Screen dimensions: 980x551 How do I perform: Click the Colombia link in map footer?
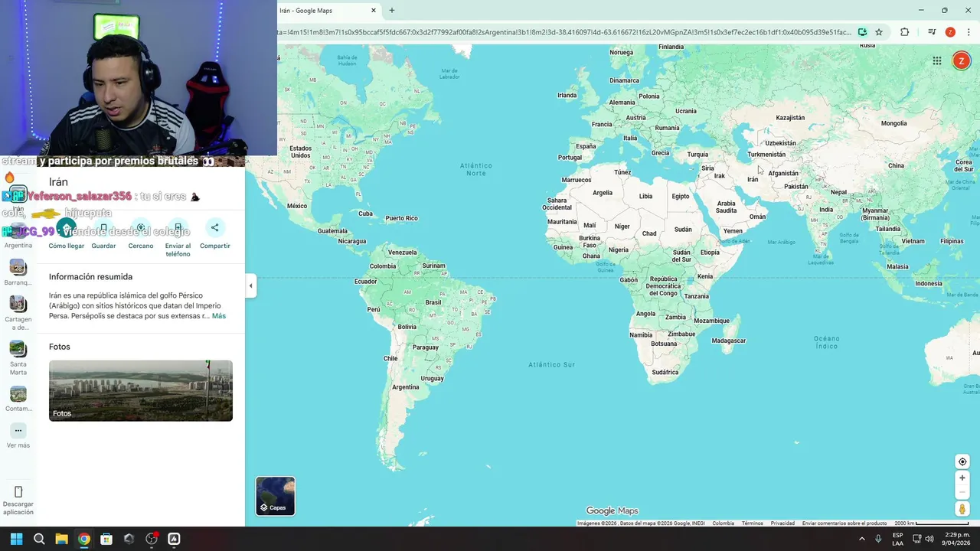coord(723,523)
